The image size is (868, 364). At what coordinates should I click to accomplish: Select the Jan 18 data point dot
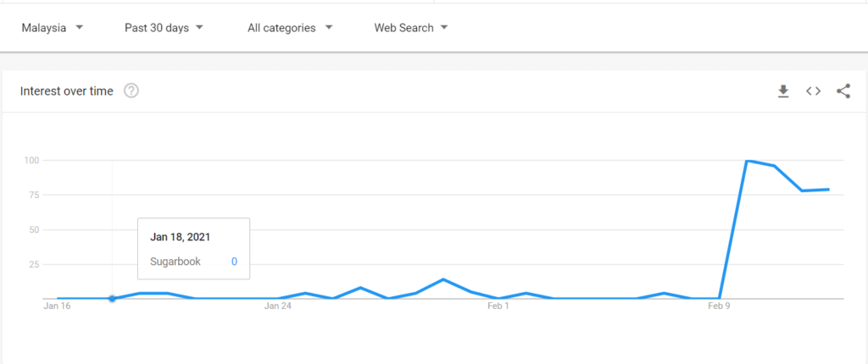(113, 299)
